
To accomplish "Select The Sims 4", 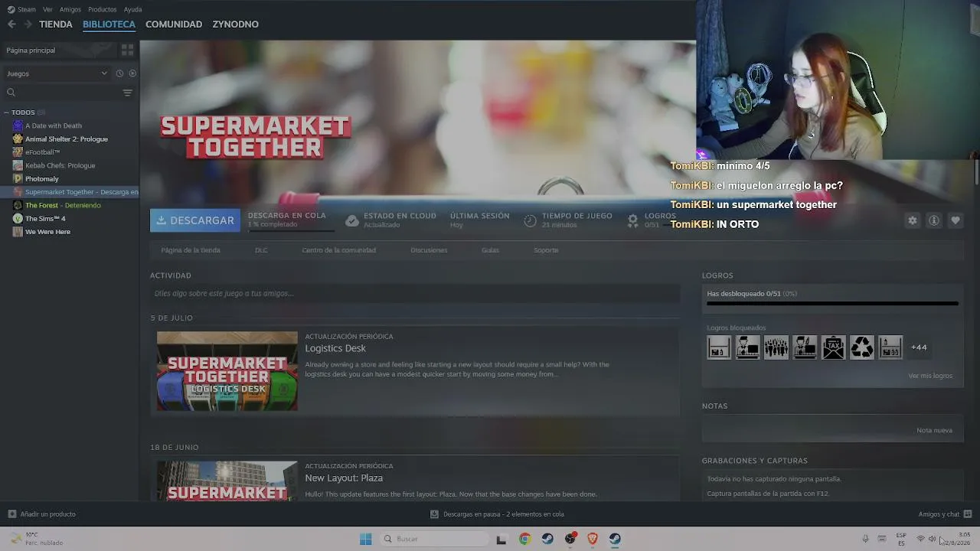I will tap(45, 219).
